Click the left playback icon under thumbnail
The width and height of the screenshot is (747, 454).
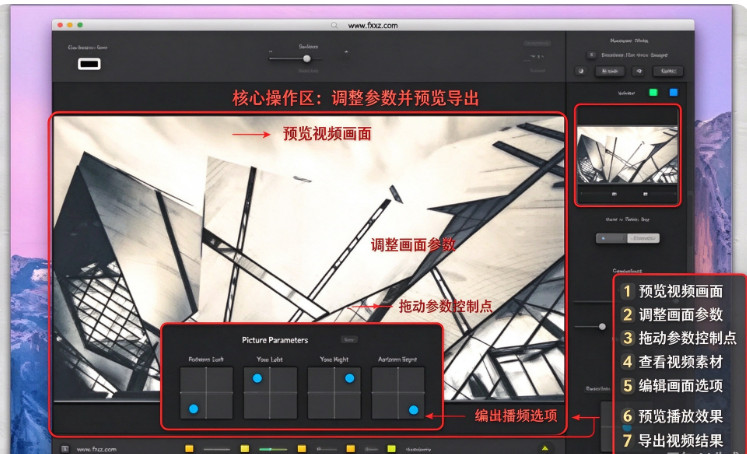coord(615,194)
